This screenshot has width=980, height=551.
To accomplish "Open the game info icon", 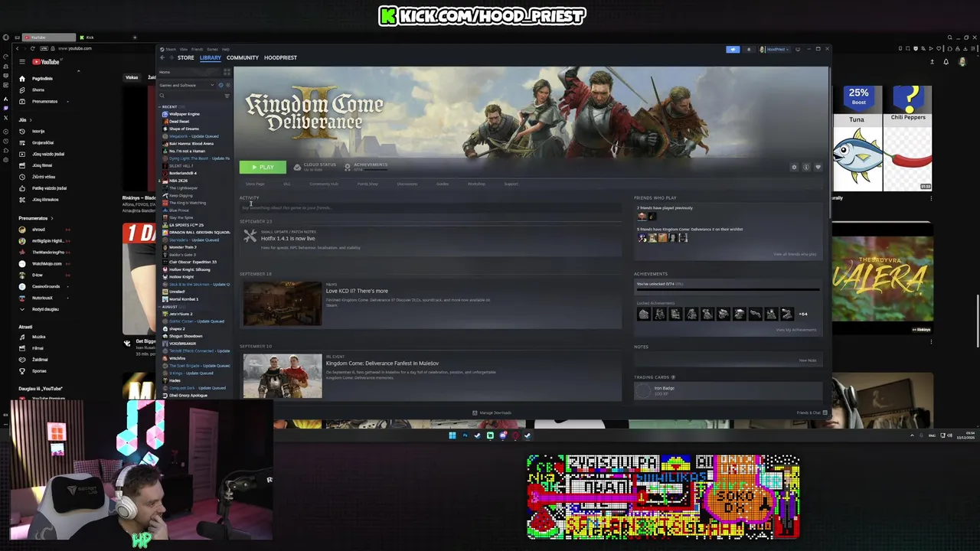I will (806, 167).
